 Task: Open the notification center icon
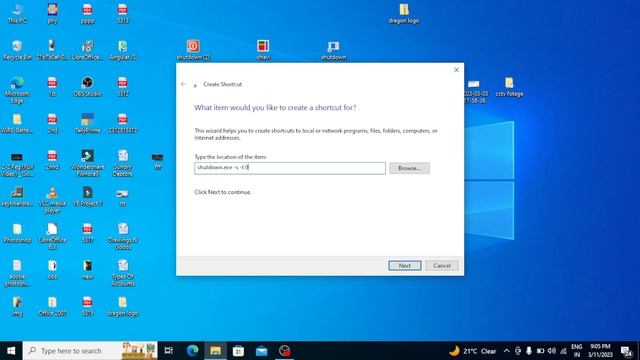[627, 351]
